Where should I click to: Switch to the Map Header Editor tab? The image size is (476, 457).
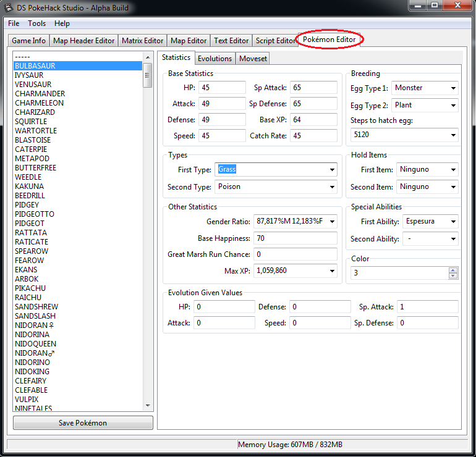(84, 41)
